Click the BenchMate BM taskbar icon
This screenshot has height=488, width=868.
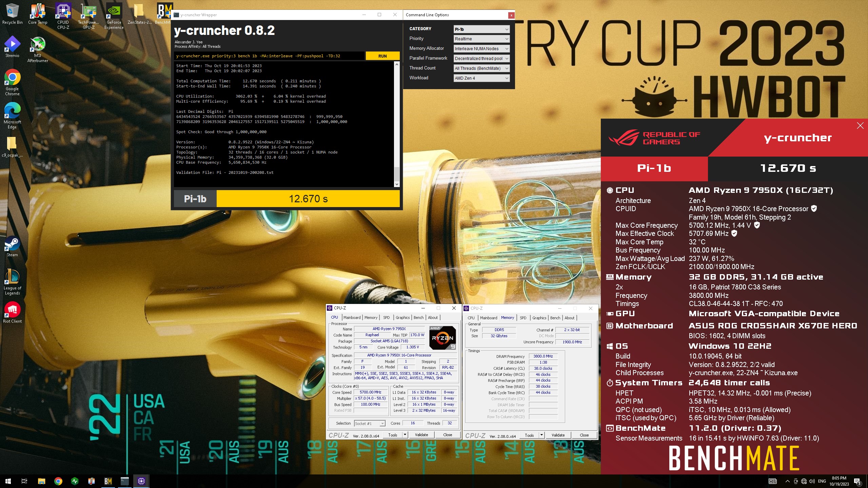click(108, 481)
